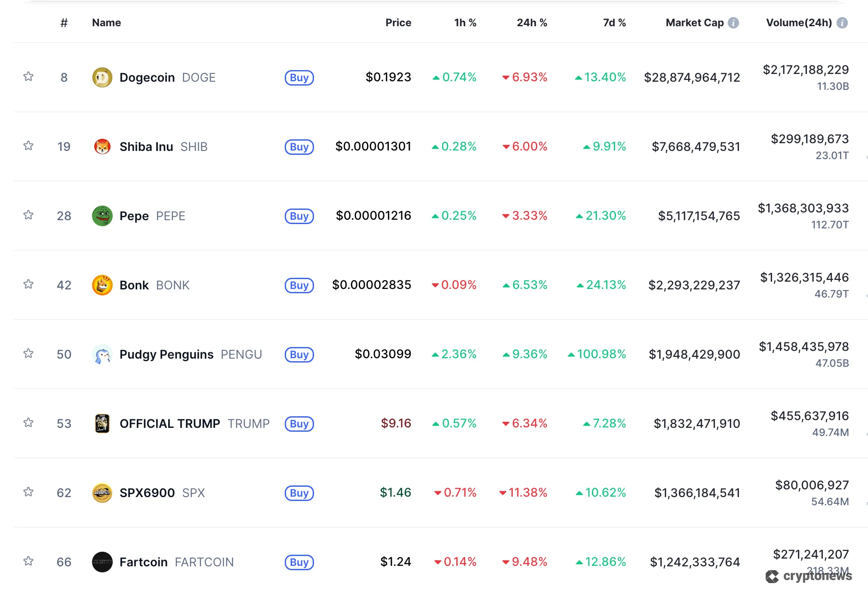Show Market Cap info tooltip icon
The width and height of the screenshot is (868, 596).
pos(733,23)
